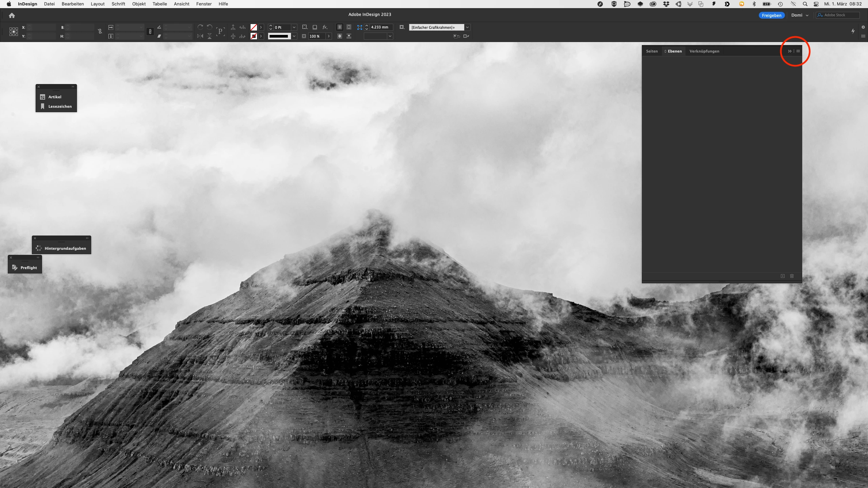868x488 pixels.
Task: Click the Home icon
Action: coord(12,16)
